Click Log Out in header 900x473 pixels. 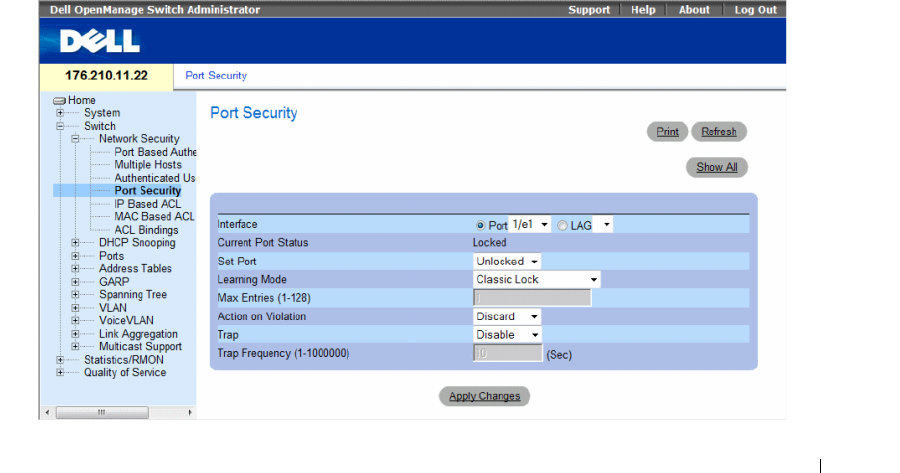(755, 10)
